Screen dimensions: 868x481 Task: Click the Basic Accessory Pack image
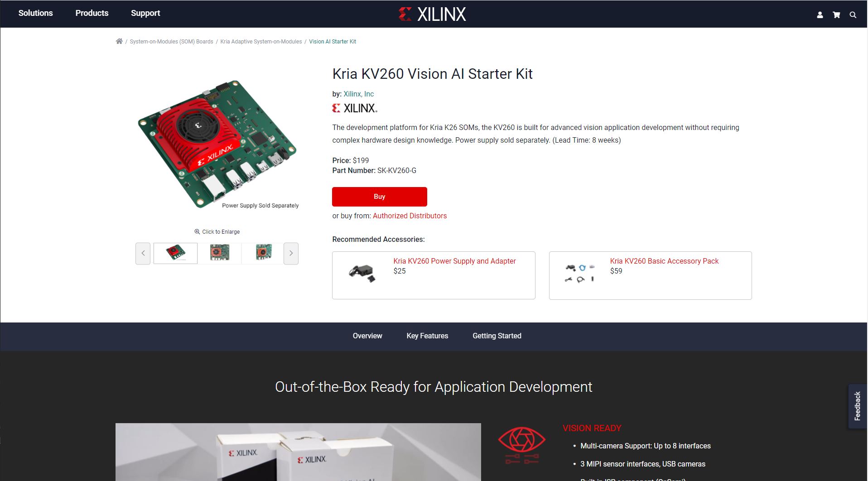(580, 273)
